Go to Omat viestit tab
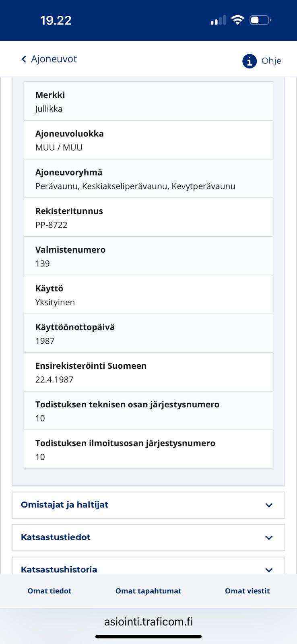Image resolution: width=297 pixels, height=644 pixels. [247, 591]
